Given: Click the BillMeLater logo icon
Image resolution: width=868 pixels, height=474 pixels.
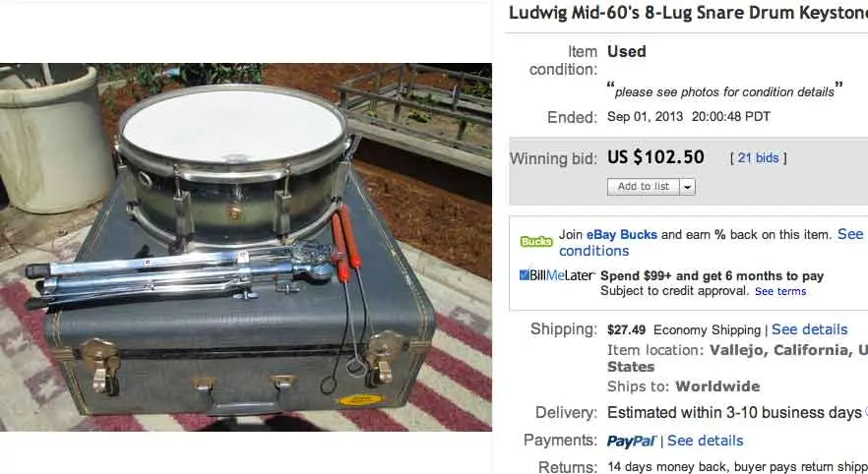Looking at the screenshot, I should click(x=557, y=275).
